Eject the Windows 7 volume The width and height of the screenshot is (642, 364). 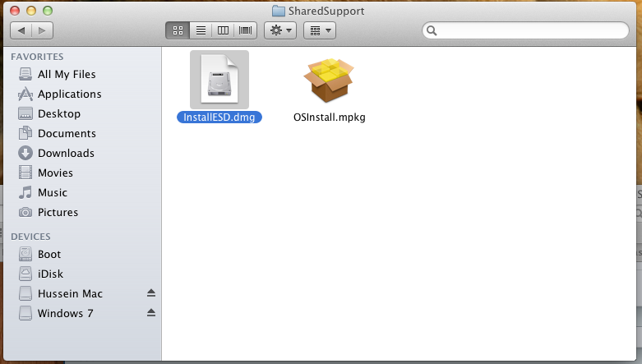151,312
